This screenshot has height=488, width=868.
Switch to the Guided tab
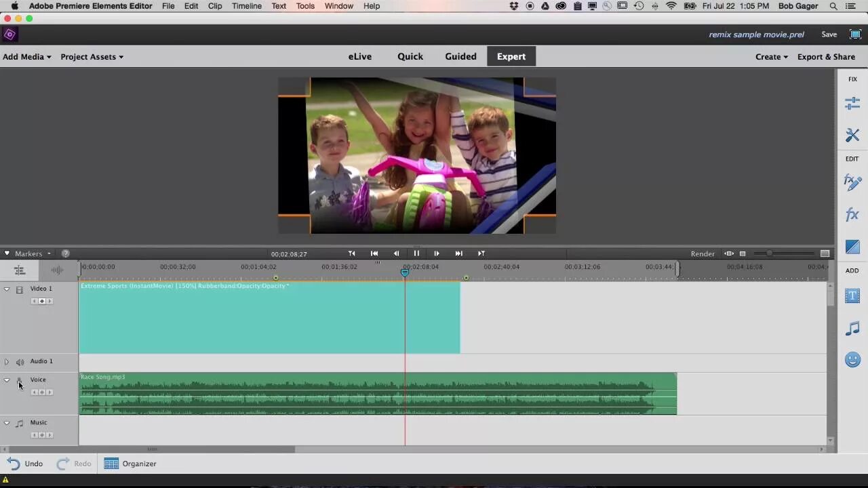pyautogui.click(x=460, y=56)
